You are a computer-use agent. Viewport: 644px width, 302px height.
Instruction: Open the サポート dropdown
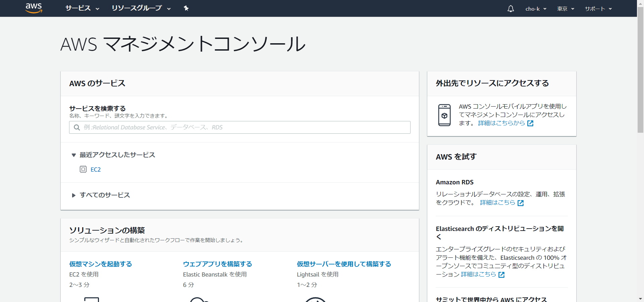(598, 9)
